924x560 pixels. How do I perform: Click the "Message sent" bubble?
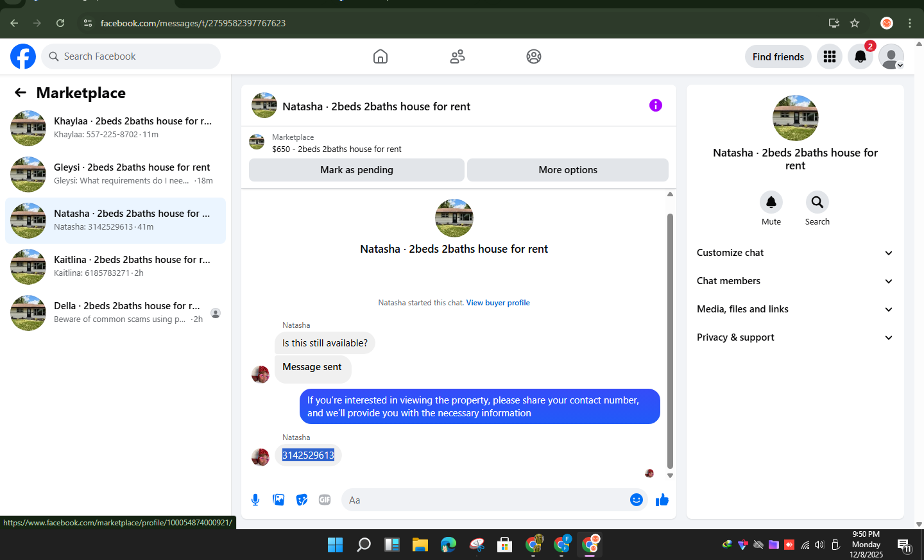pos(313,369)
